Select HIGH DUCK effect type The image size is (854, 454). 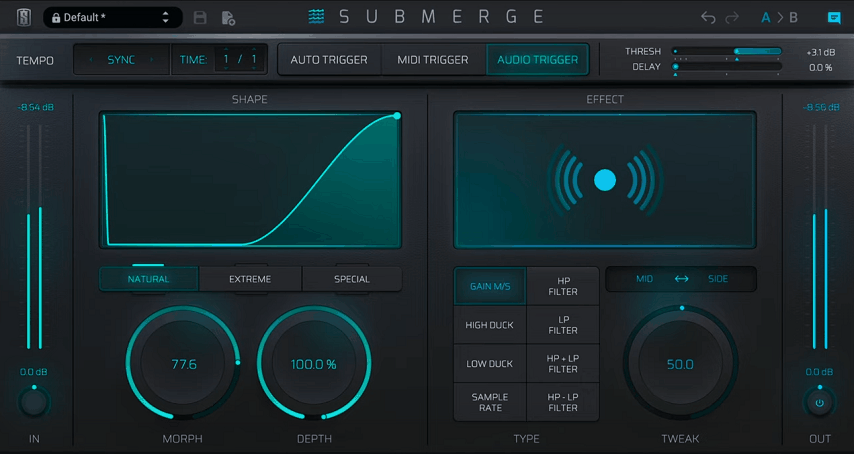point(490,325)
